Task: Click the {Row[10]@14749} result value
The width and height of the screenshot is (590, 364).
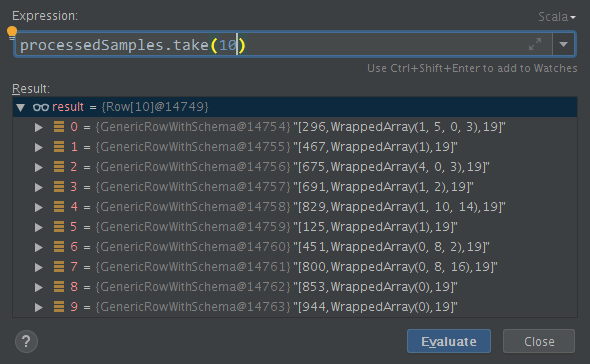Action: [x=155, y=107]
